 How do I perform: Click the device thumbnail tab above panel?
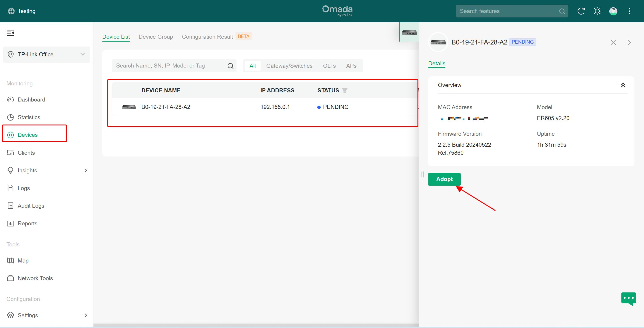[409, 32]
